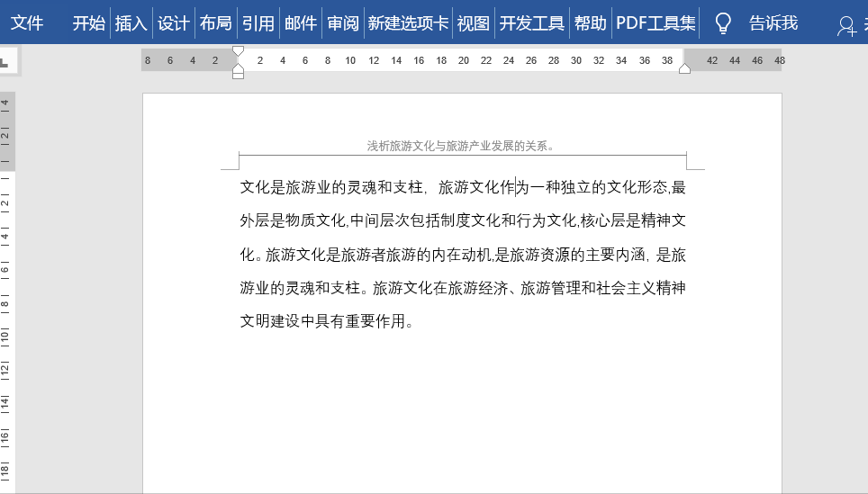The image size is (868, 494).
Task: Click the lightbulb Tell Me icon
Action: [723, 23]
